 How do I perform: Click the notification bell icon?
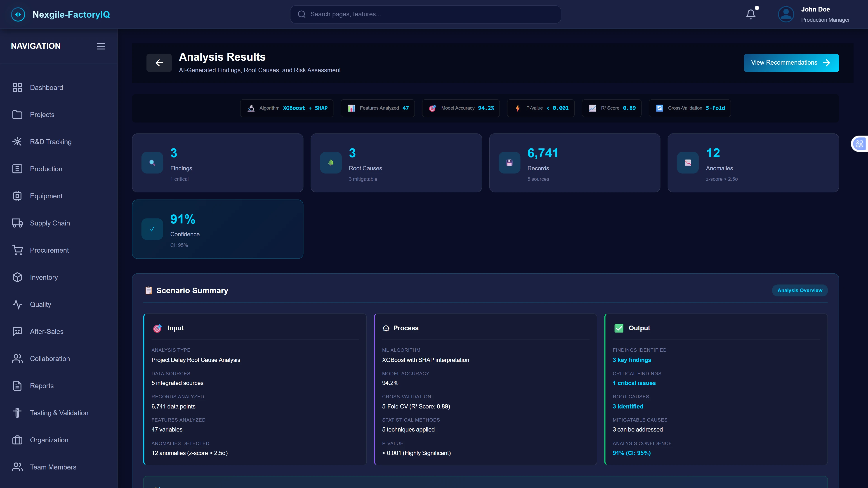(751, 14)
